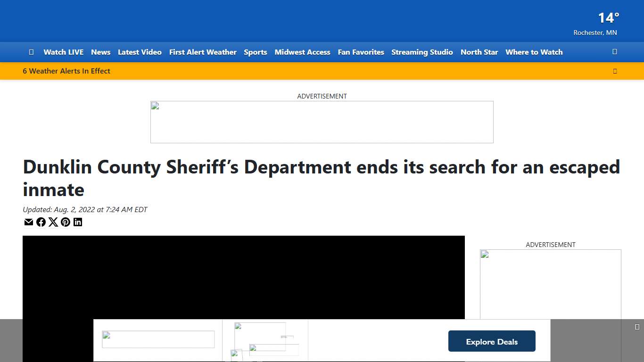This screenshot has height=362, width=644.
Task: Open the hamburger menu icon
Action: click(31, 52)
